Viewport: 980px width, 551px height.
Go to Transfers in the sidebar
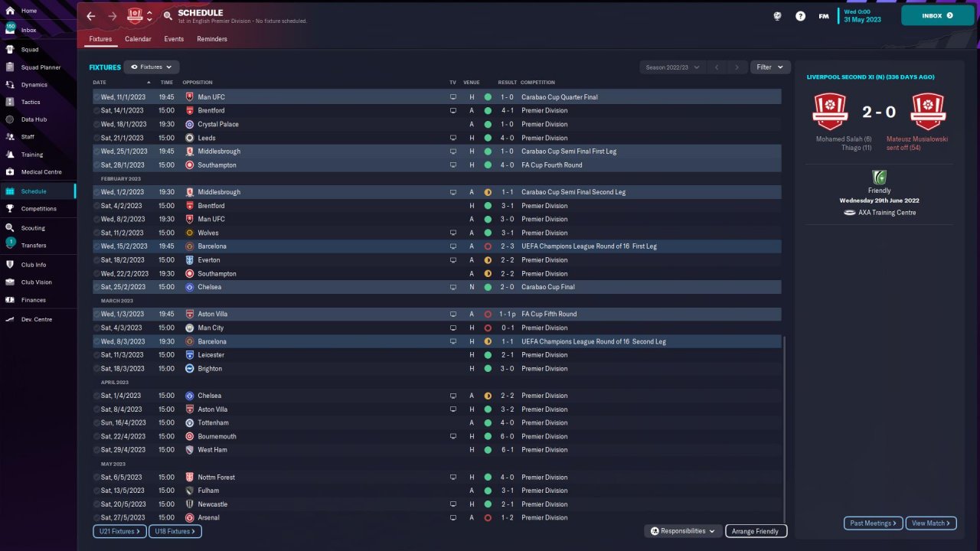click(34, 246)
